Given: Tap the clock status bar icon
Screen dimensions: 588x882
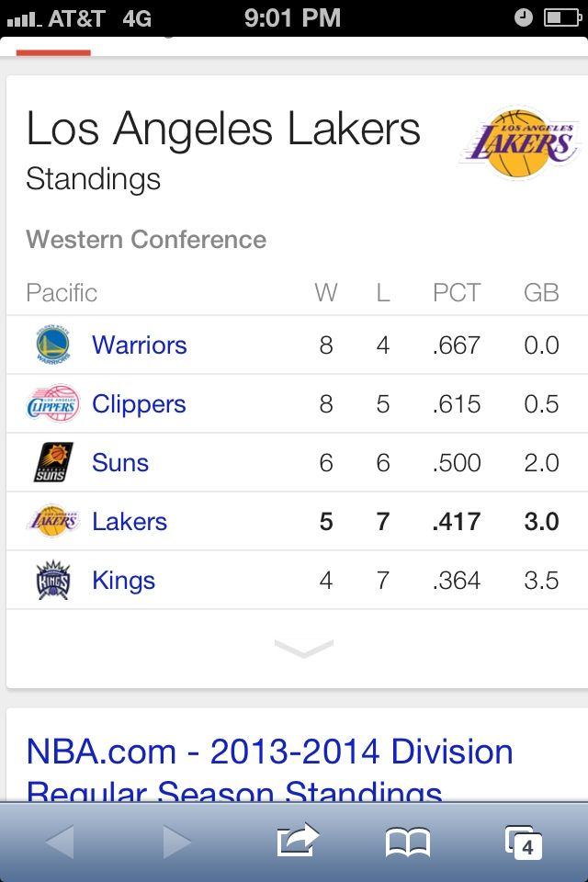Looking at the screenshot, I should click(524, 17).
